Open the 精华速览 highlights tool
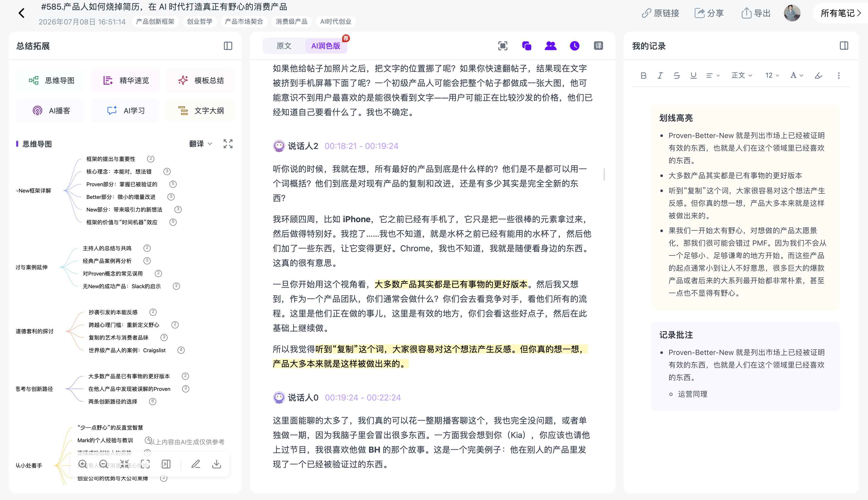The height and width of the screenshot is (500, 868). point(125,80)
